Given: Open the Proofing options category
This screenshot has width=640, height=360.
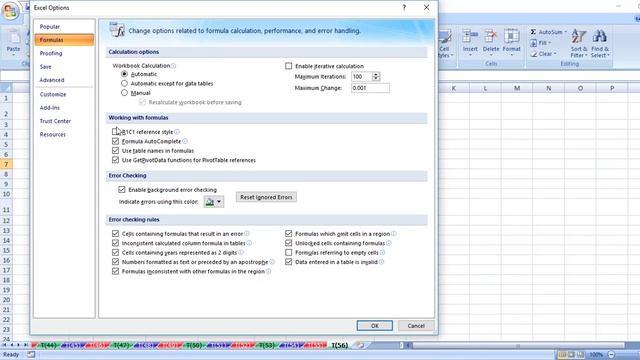Looking at the screenshot, I should click(51, 53).
